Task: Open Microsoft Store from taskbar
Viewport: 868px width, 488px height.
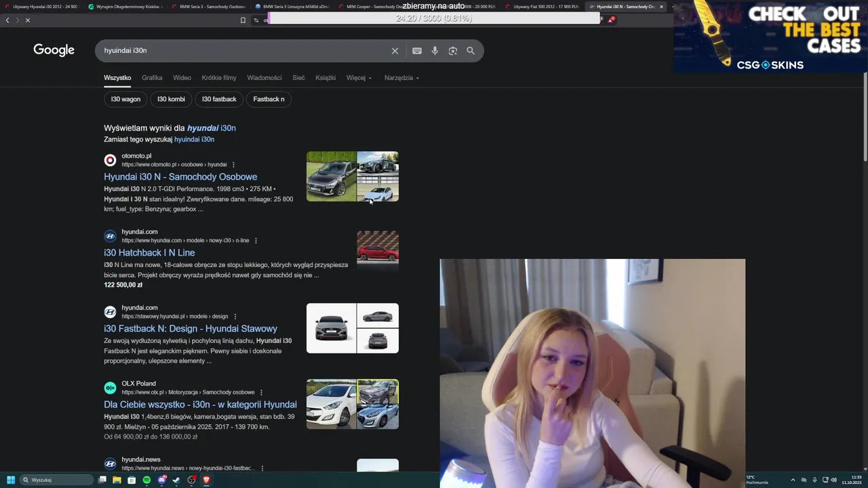Action: tap(132, 480)
